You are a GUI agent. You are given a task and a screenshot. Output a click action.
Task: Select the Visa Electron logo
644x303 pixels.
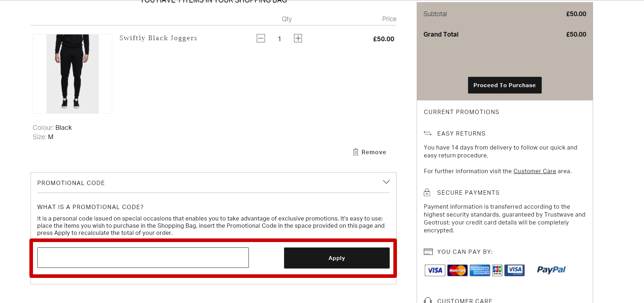pyautogui.click(x=515, y=270)
